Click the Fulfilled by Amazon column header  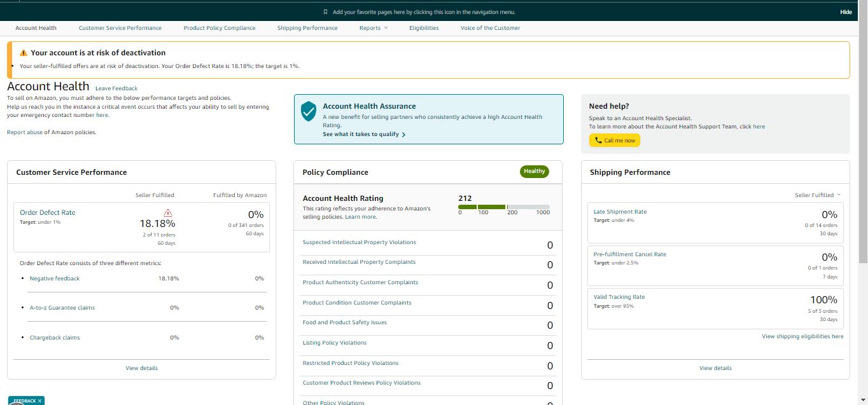coord(240,195)
